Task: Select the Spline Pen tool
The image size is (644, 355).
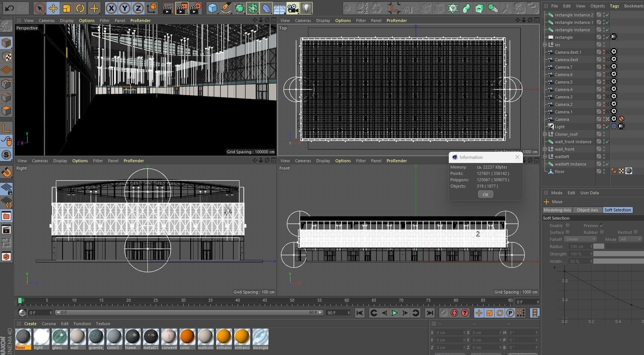Action: (226, 8)
